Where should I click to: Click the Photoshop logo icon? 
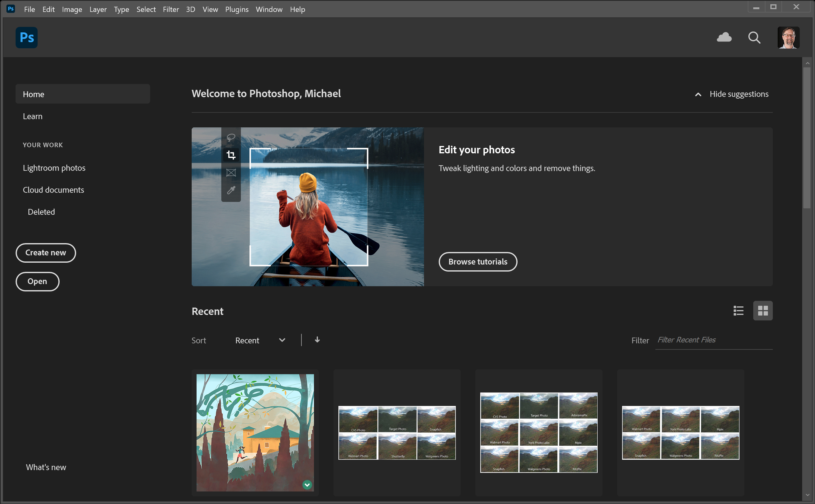(26, 38)
